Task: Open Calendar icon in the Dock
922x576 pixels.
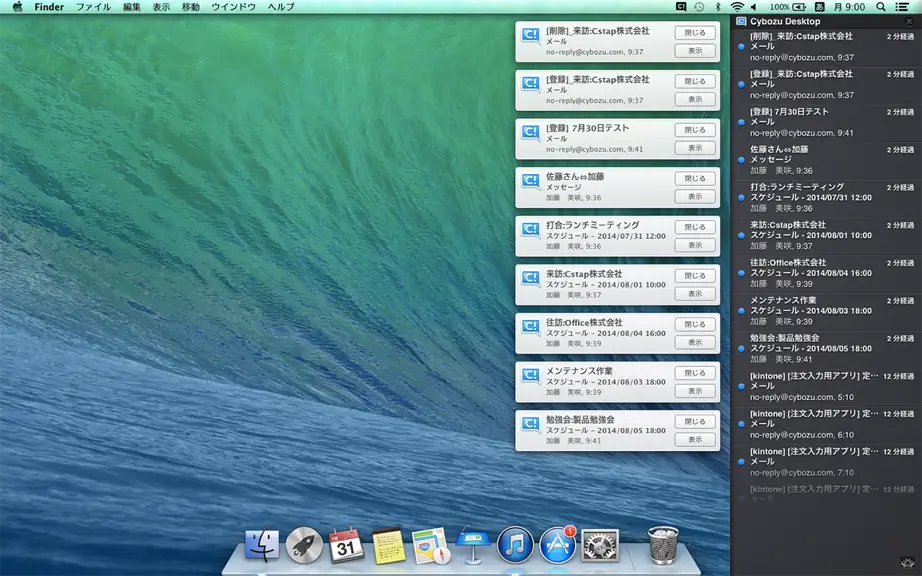Action: pos(346,545)
